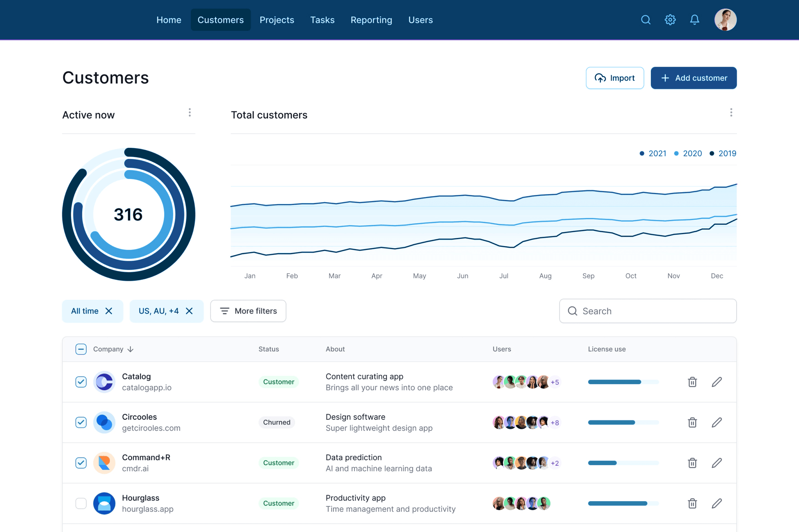Open settings via the gear icon
Screen dimensions: 799x532
pyautogui.click(x=670, y=20)
